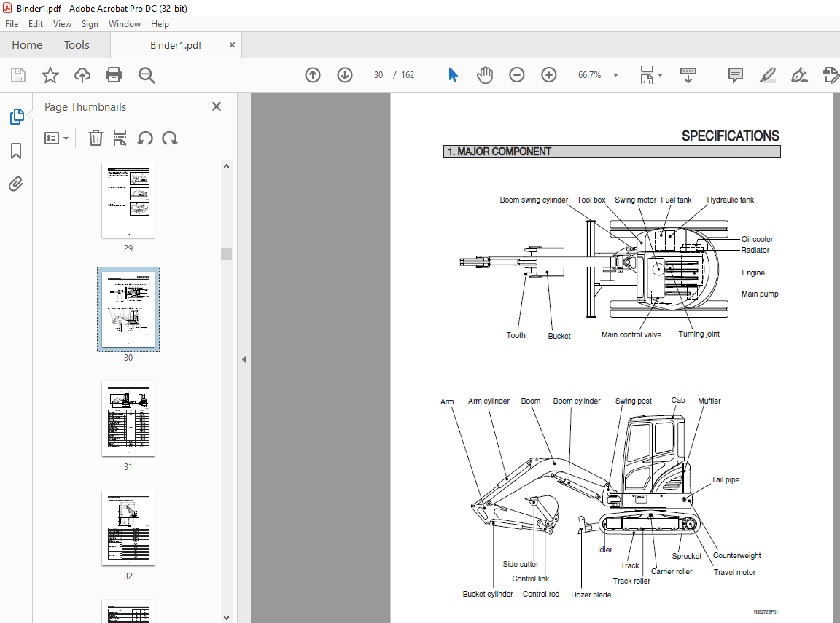The height and width of the screenshot is (623, 840).
Task: Zoom in with the plus button
Action: tap(549, 75)
